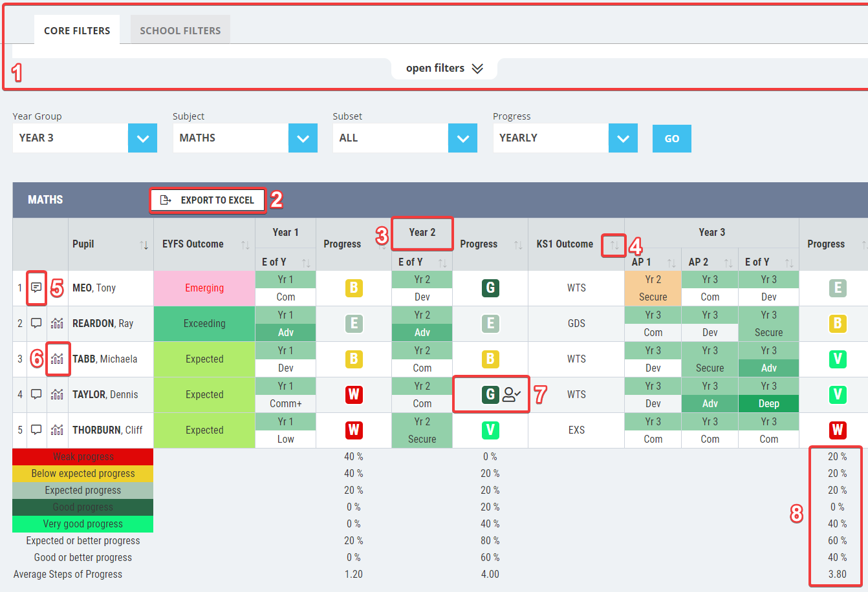Switch to the SCHOOL FILTERS tab

point(180,30)
